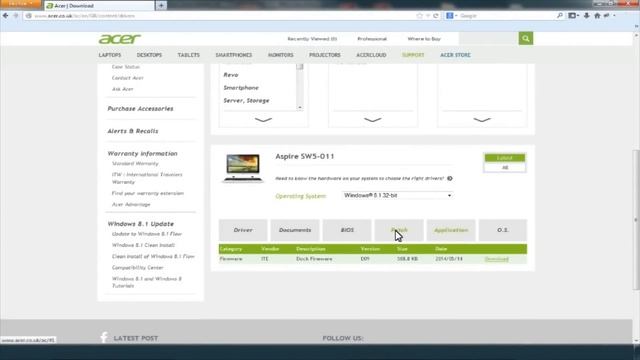Viewport: 640px width, 360px height.
Task: Open the SUPPORT menu
Action: 413,55
